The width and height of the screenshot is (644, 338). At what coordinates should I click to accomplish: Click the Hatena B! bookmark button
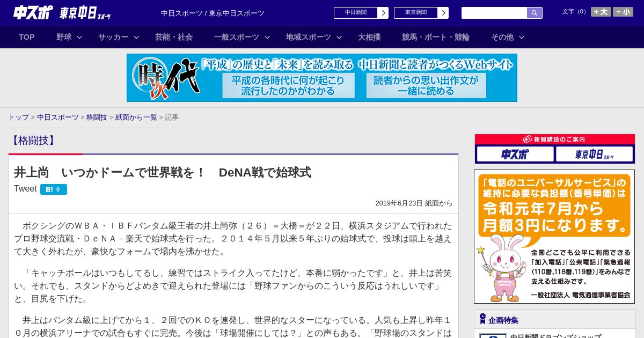click(x=54, y=189)
